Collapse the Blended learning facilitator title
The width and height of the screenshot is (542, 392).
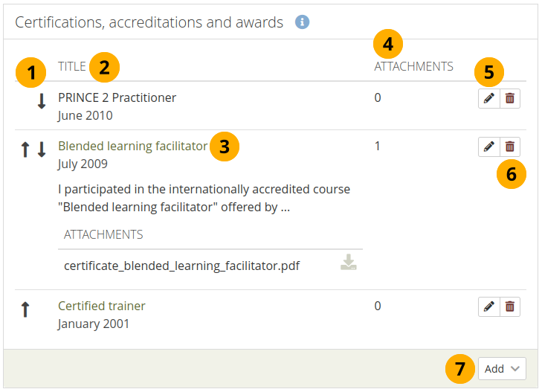point(132,147)
